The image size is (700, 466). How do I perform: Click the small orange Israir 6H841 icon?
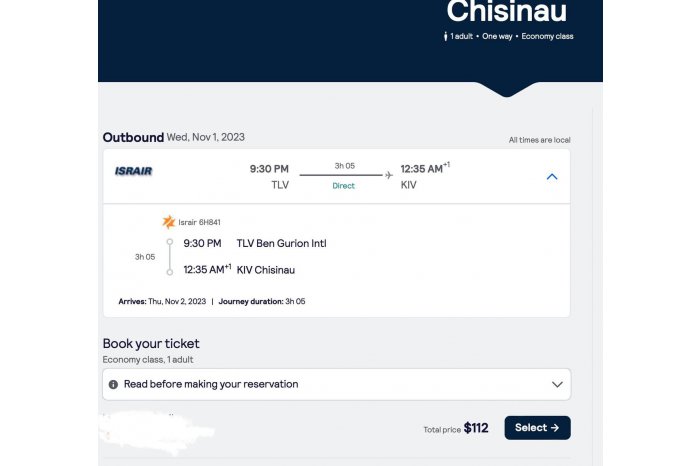pos(169,222)
